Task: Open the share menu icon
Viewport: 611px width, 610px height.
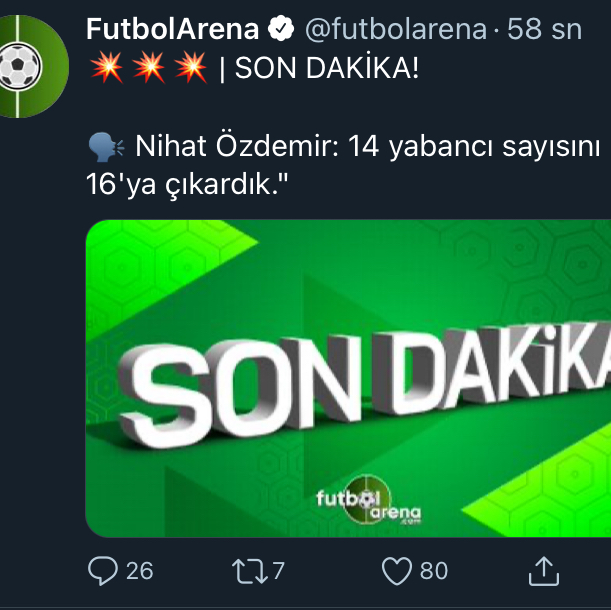Action: pyautogui.click(x=542, y=570)
